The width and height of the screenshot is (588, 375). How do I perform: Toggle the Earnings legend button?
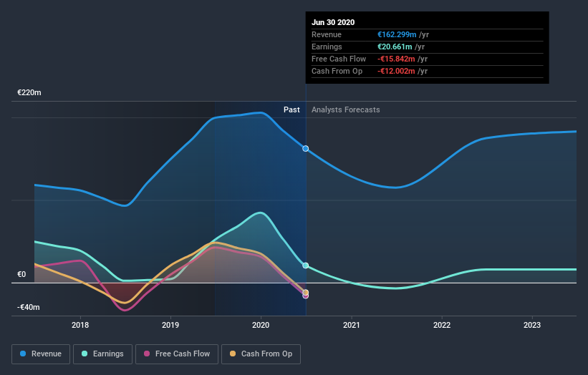[x=102, y=354]
